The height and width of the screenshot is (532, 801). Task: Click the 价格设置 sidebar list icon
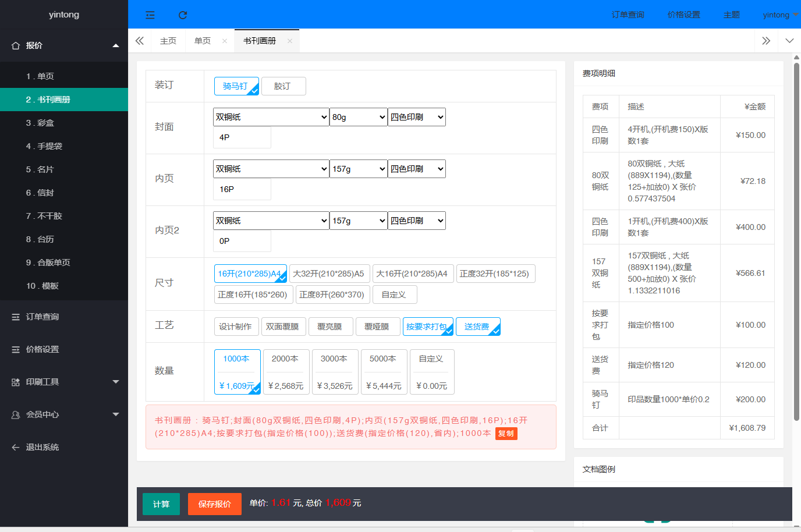16,349
